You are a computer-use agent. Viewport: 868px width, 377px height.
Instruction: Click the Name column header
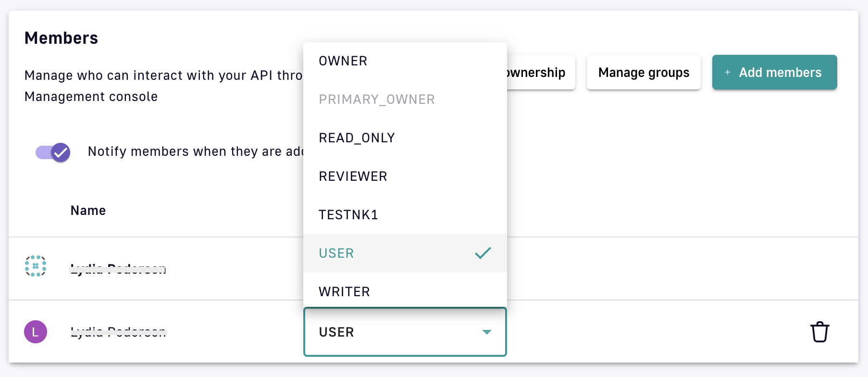coord(88,211)
